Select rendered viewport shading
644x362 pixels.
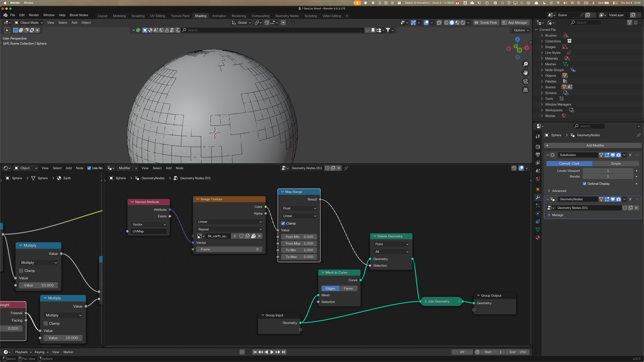[x=463, y=23]
